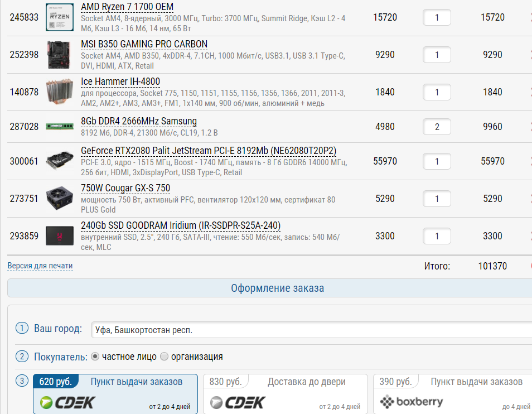The width and height of the screenshot is (532, 414).
Task: Open the MSI B350 GAMING PRO CARBON link
Action: click(x=144, y=44)
